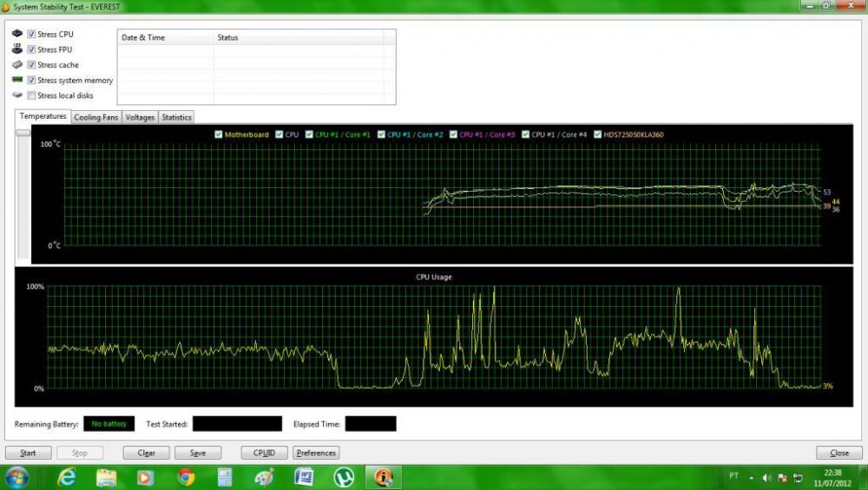Show hidden icons in the system tray
868x490 pixels.
[752, 478]
